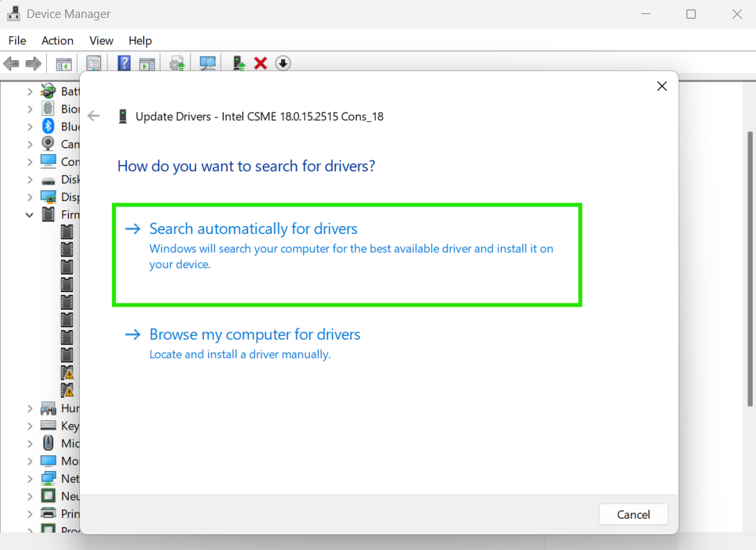Viewport: 756px width, 550px height.
Task: Open the Help menu
Action: click(x=140, y=41)
